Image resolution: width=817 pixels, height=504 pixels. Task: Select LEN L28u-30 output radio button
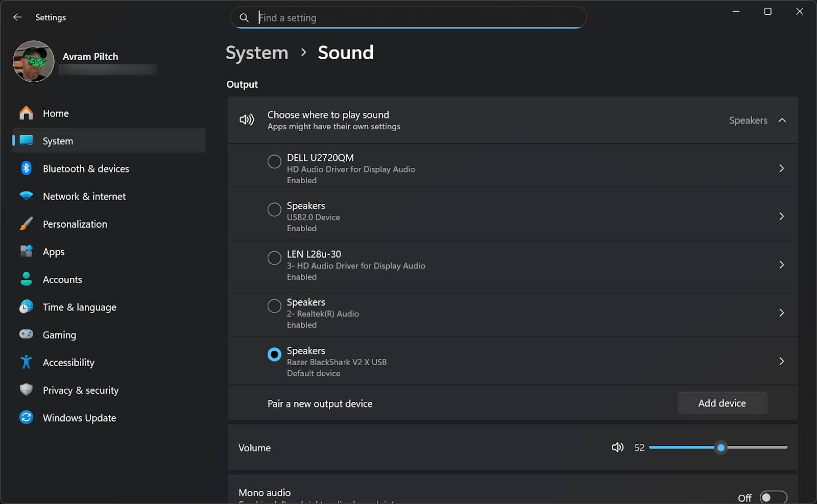[x=274, y=258]
